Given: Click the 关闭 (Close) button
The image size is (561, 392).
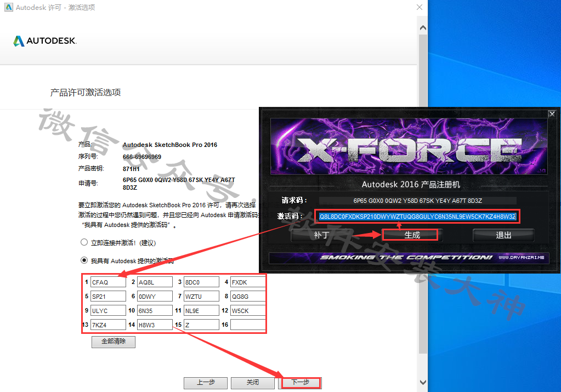Looking at the screenshot, I should pyautogui.click(x=253, y=383).
